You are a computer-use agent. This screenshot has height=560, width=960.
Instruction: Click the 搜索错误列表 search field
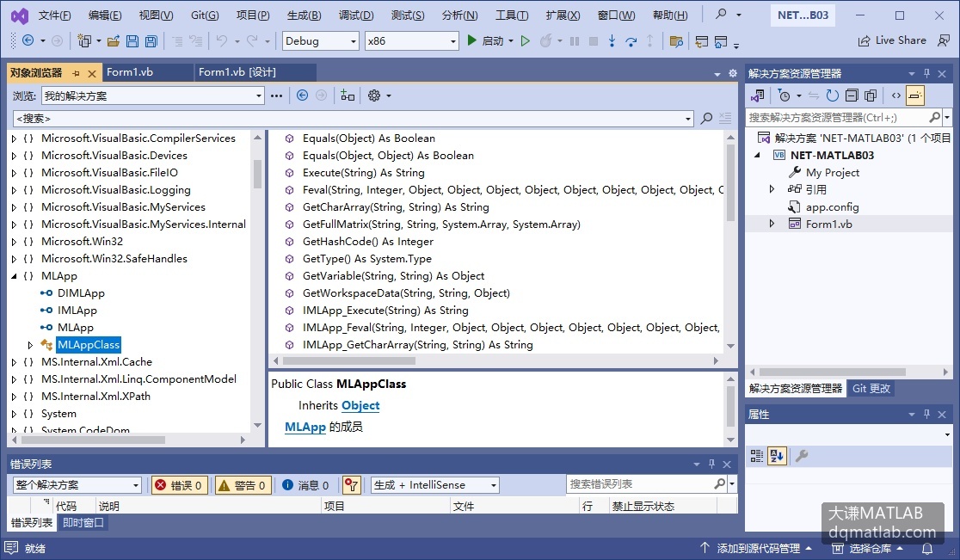click(639, 484)
